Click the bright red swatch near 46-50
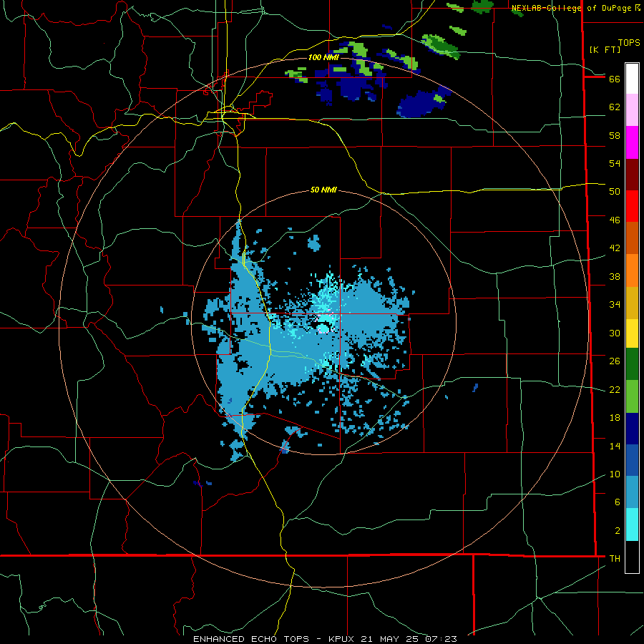 coord(632,206)
